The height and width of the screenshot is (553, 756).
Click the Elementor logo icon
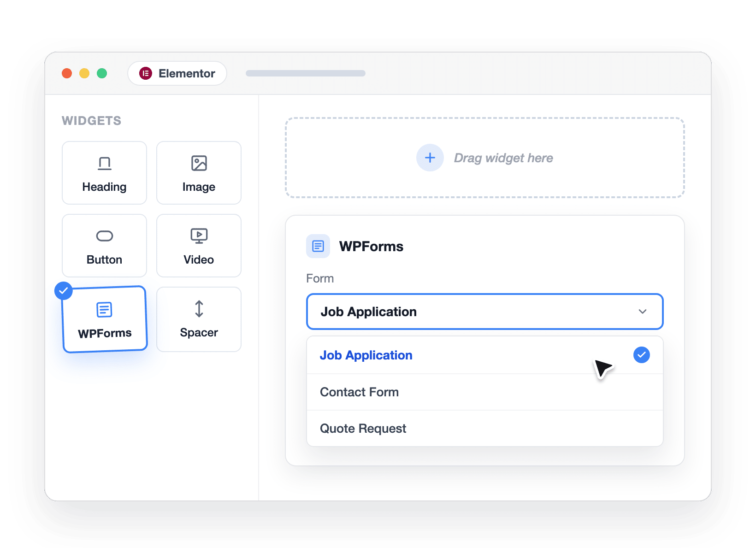point(146,73)
